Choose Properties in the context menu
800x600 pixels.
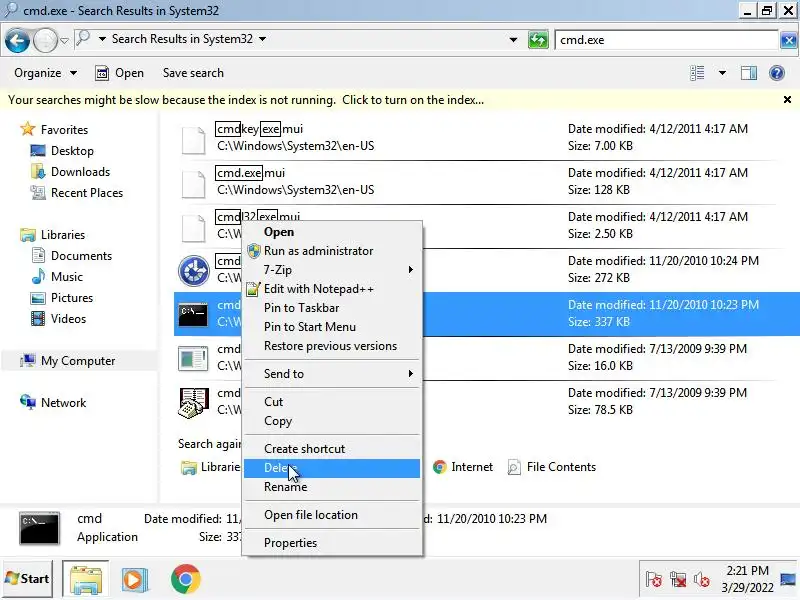point(332,543)
